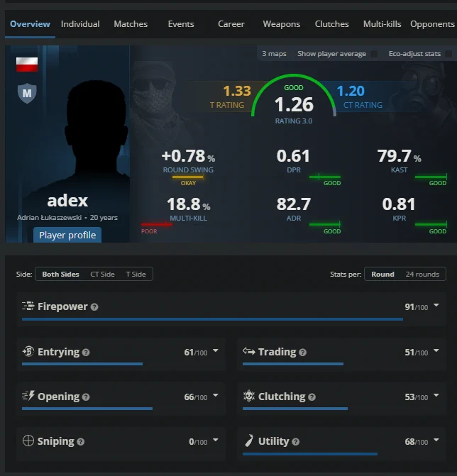This screenshot has width=457, height=476.
Task: Click the Entrying help question mark icon
Action: [86, 353]
